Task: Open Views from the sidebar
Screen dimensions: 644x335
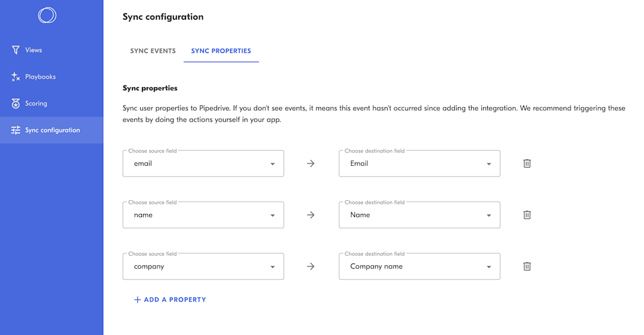Action: (x=33, y=50)
